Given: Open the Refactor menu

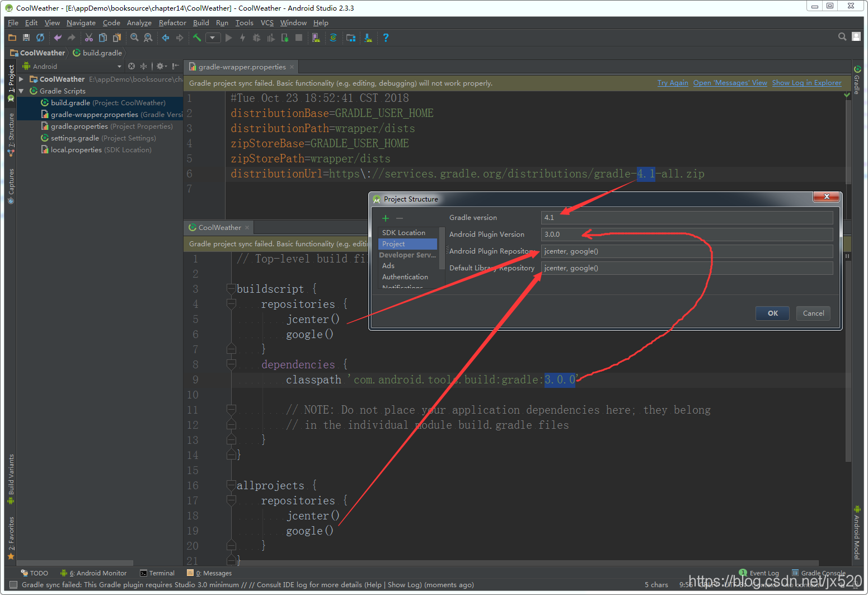Looking at the screenshot, I should click(172, 23).
